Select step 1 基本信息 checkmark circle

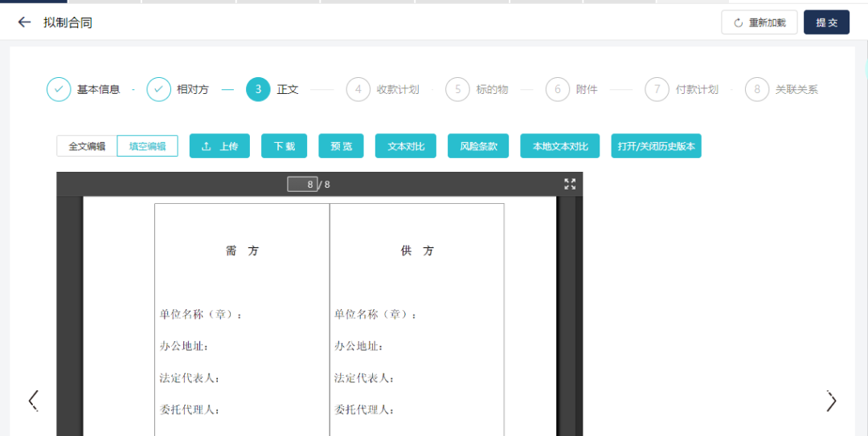(x=59, y=89)
